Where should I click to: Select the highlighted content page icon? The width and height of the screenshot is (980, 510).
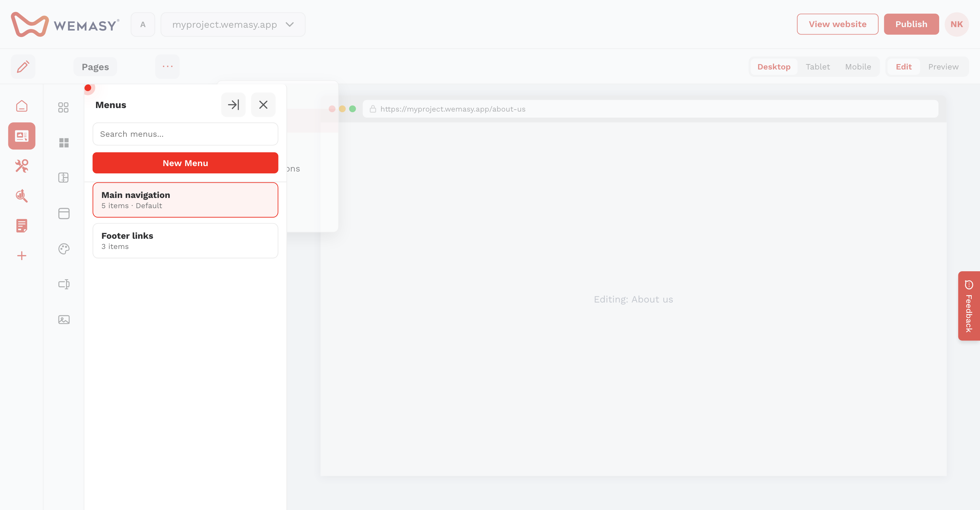pos(22,136)
